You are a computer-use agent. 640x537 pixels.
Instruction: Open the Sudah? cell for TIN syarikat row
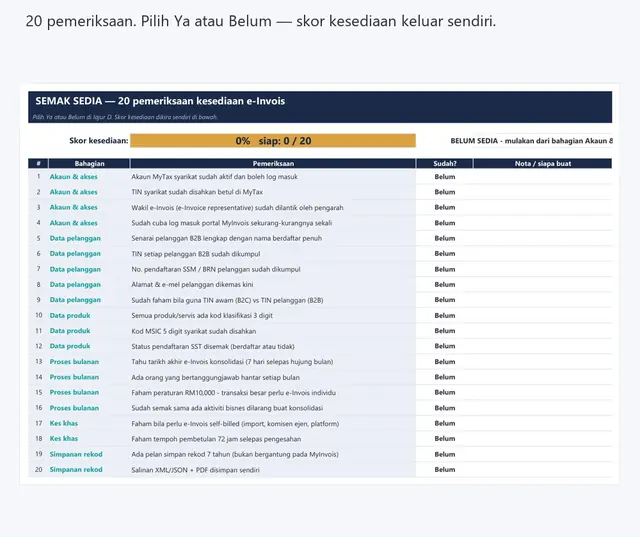point(444,192)
